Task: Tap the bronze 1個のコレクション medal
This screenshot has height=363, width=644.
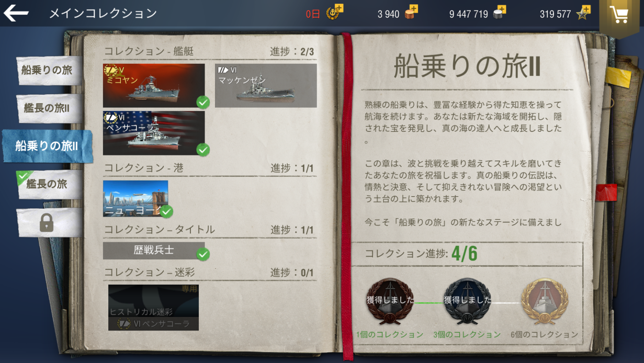Action: click(x=390, y=301)
